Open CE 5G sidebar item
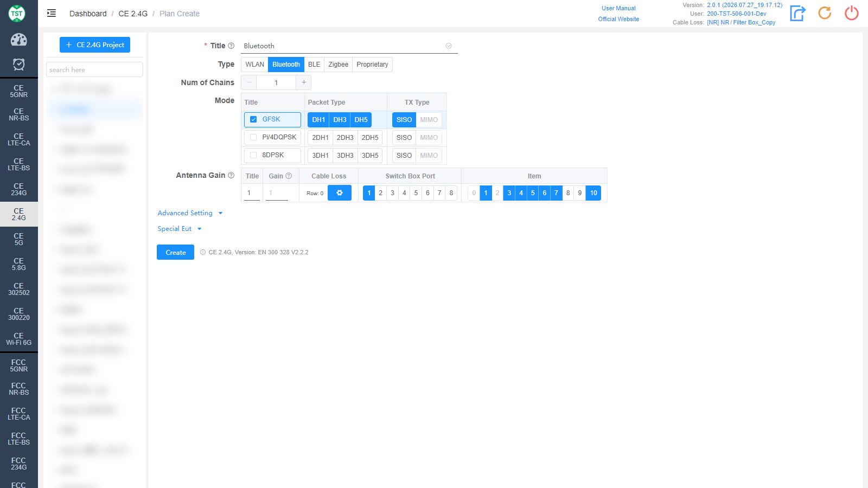Screen dimensions: 868x488 (19, 239)
